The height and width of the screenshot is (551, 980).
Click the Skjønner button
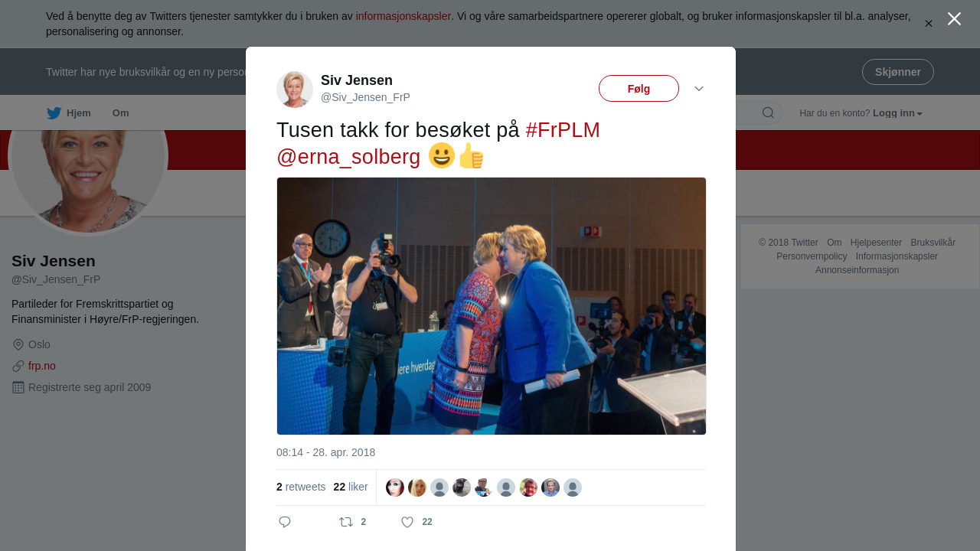(x=897, y=72)
